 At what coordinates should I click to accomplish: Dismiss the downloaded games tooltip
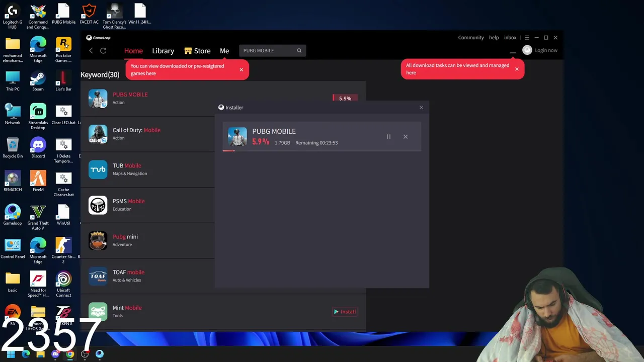241,70
